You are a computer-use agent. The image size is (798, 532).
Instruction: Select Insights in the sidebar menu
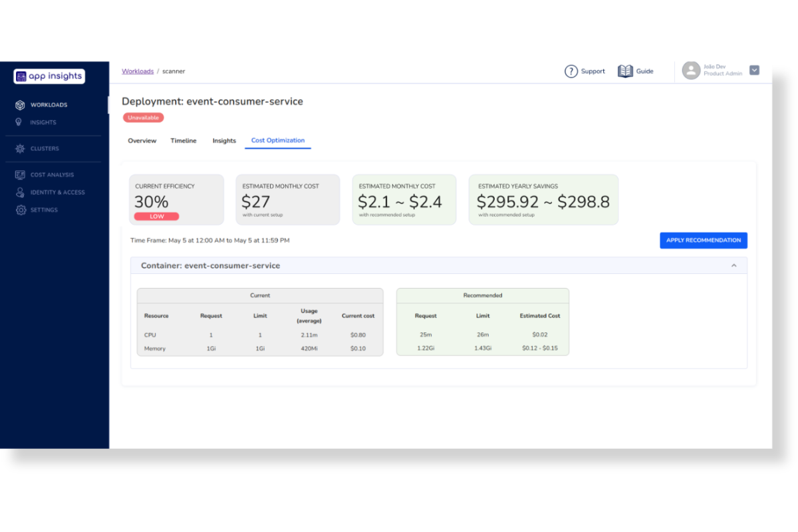43,122
